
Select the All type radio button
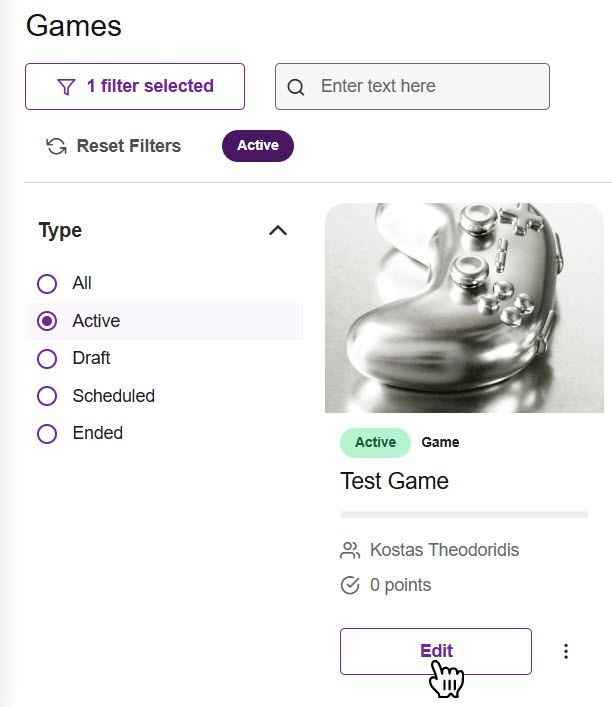[x=47, y=284]
